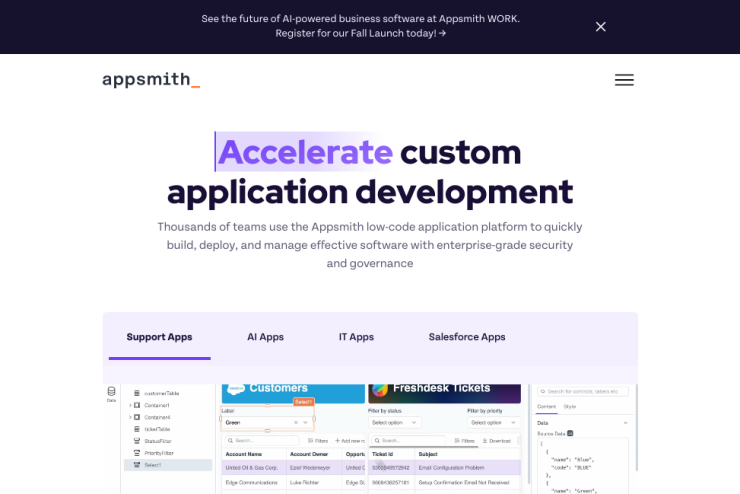The image size is (740, 494).
Task: Click the Salesforce cloud logo on Customers
Action: pyautogui.click(x=235, y=389)
